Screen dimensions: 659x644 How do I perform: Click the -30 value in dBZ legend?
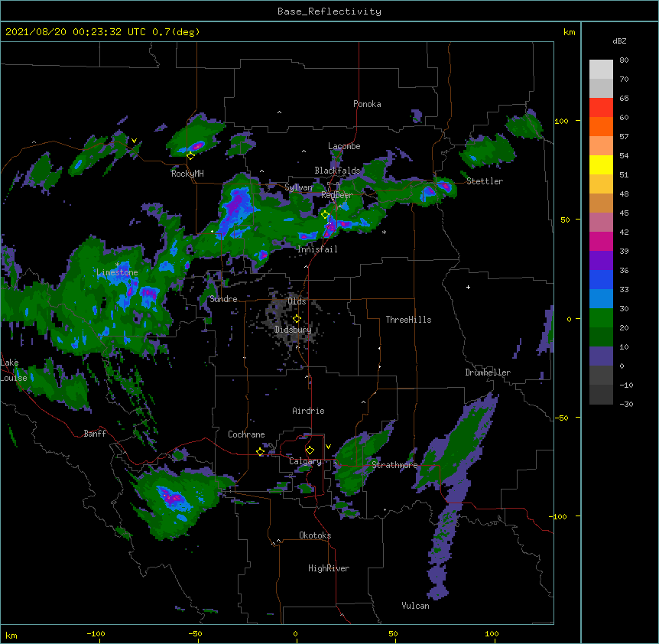[x=626, y=404]
